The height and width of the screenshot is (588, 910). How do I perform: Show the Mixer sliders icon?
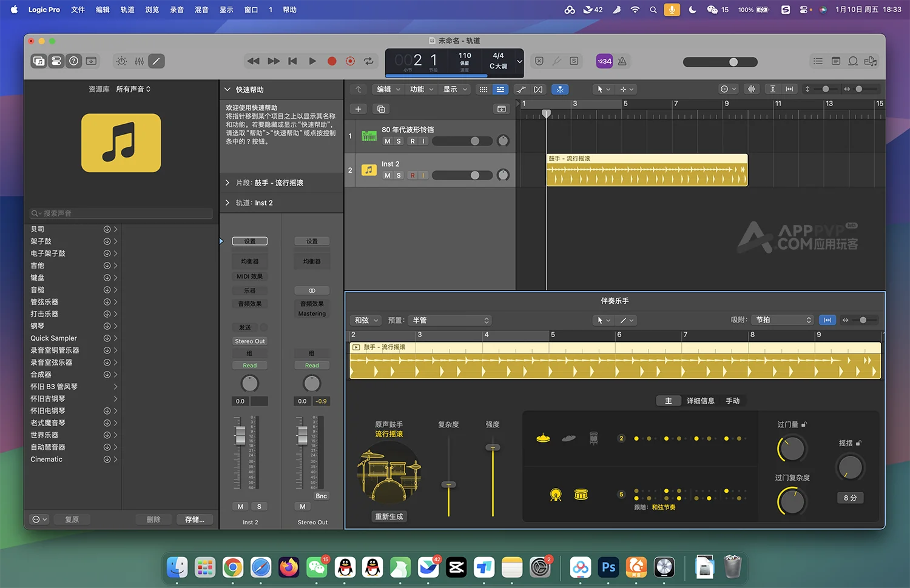coord(140,61)
